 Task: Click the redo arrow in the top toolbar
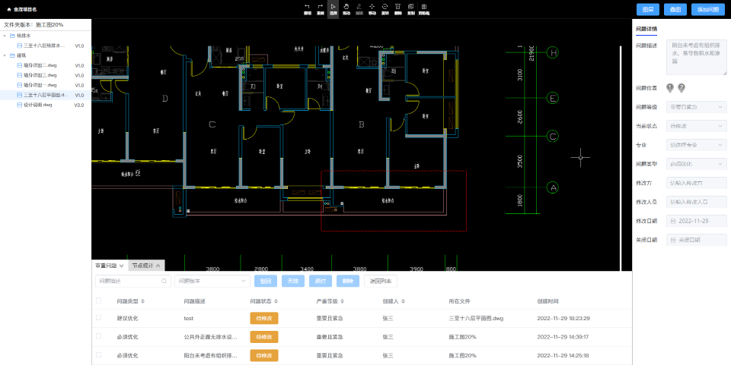coord(320,7)
